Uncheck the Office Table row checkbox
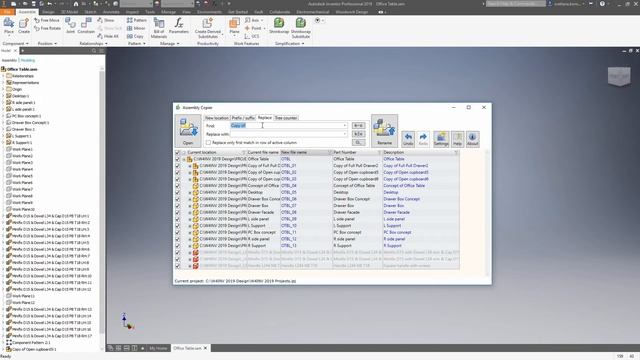This screenshot has height=360, width=640. (177, 159)
